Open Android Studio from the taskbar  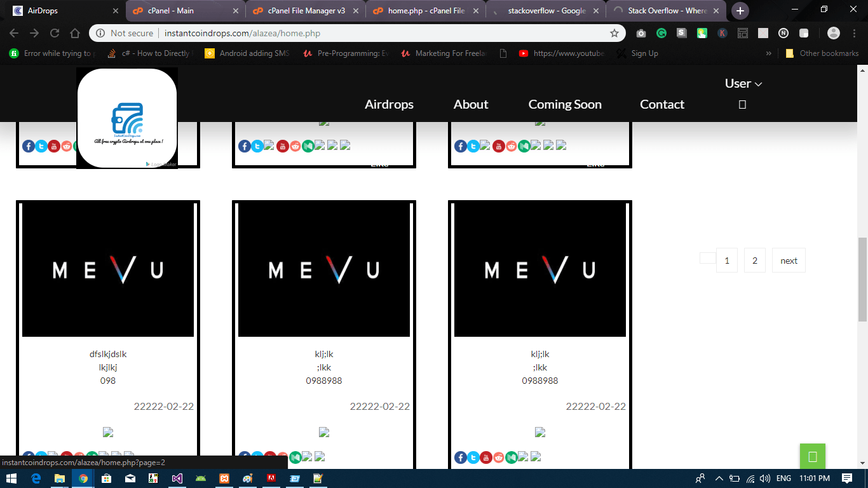(x=201, y=478)
